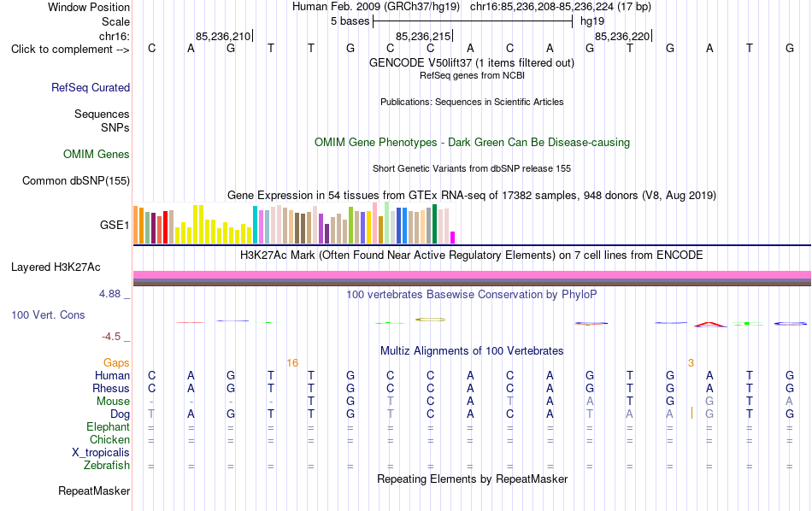Click the Elephant species row label

pos(108,426)
